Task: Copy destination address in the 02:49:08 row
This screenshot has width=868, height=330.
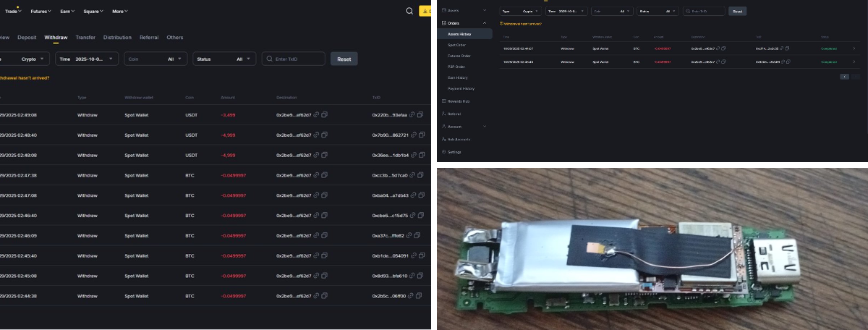Action: pos(325,114)
